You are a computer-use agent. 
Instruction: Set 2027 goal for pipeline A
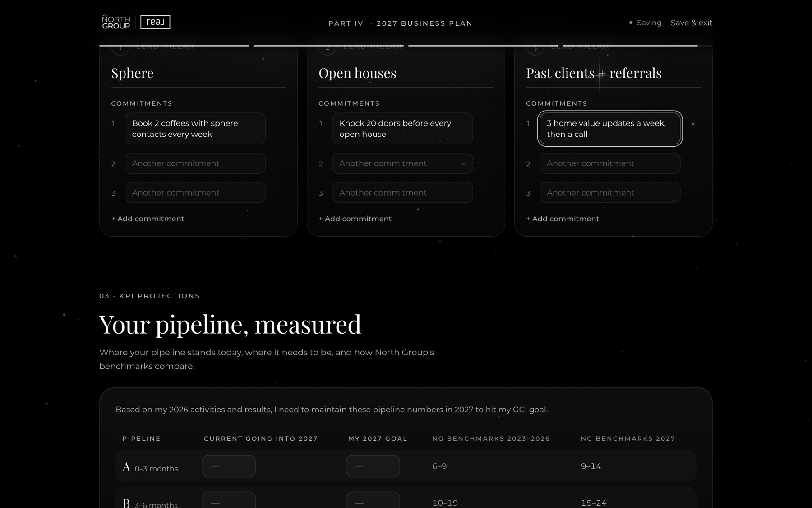373,466
